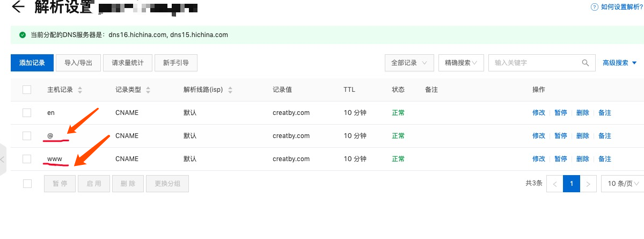644x239 pixels.
Task: Click the back arrow beside 解析设置
Action: pyautogui.click(x=18, y=7)
